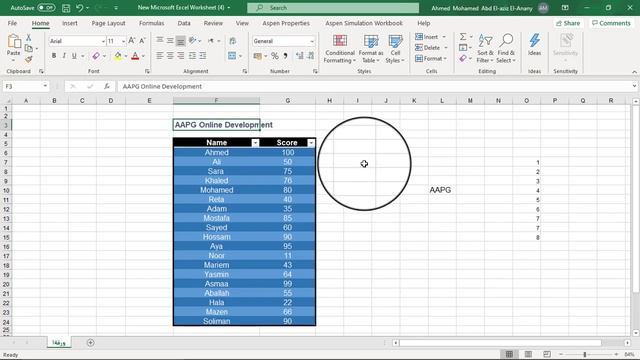Click the Cut scissors icon
The image size is (640, 360).
pyautogui.click(x=29, y=38)
